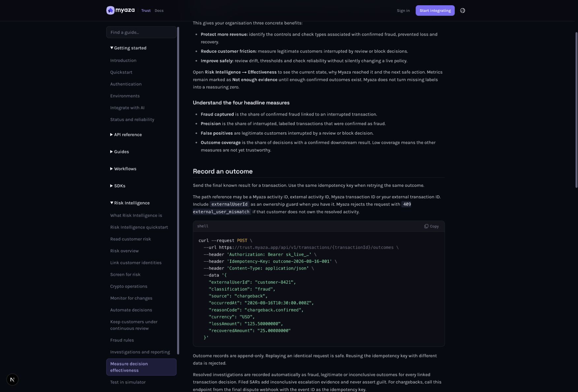Expand the SDKs section
The width and height of the screenshot is (578, 392).
[x=118, y=186]
